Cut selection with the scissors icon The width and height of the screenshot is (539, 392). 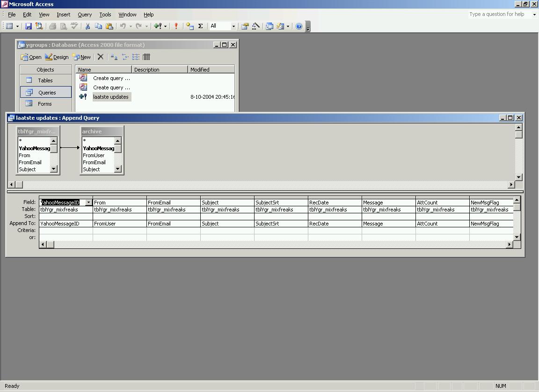tap(87, 26)
